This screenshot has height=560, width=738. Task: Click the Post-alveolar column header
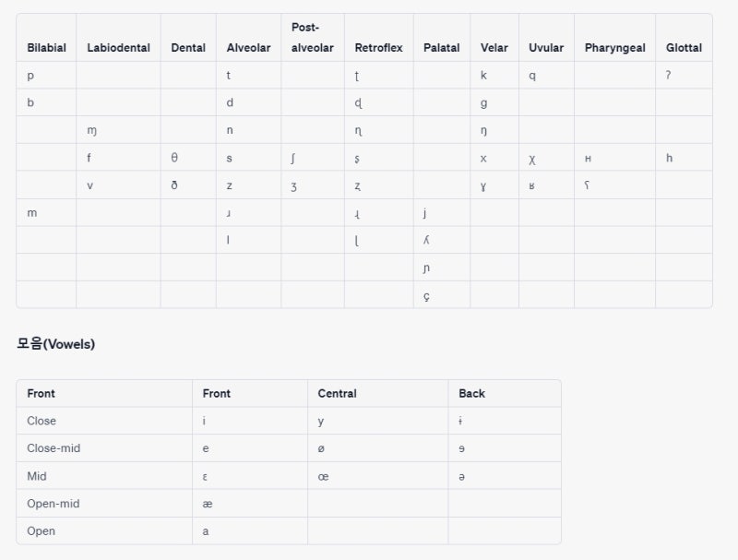tap(312, 38)
